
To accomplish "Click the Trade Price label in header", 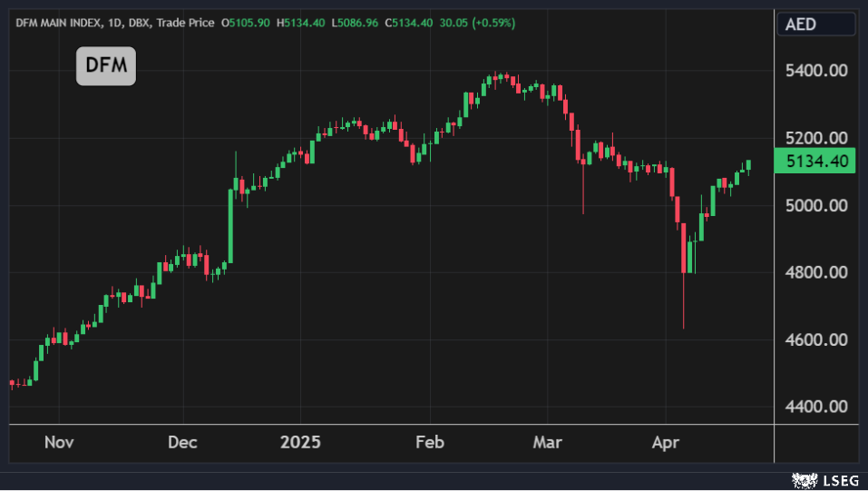I will [185, 22].
